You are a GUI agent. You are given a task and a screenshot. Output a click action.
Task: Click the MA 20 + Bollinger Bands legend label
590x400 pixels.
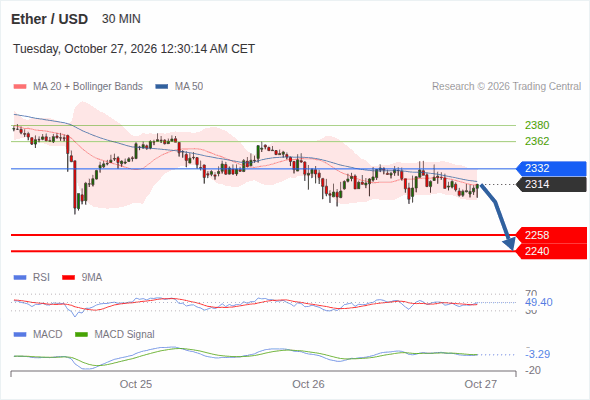point(88,87)
